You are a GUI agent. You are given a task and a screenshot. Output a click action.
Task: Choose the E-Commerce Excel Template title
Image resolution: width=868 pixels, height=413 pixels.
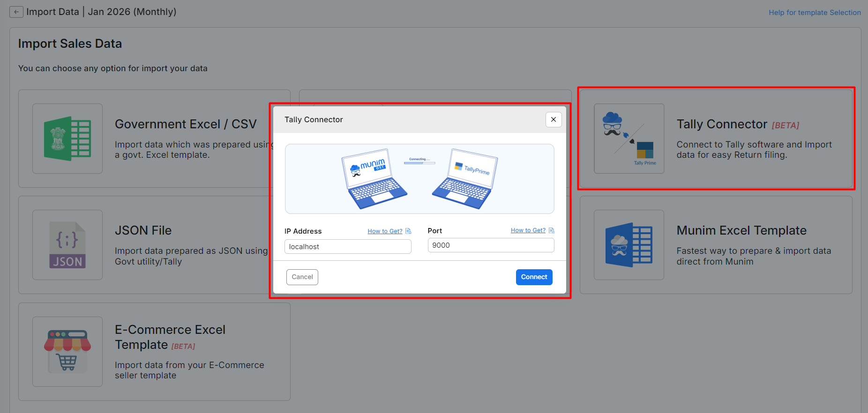coord(170,337)
